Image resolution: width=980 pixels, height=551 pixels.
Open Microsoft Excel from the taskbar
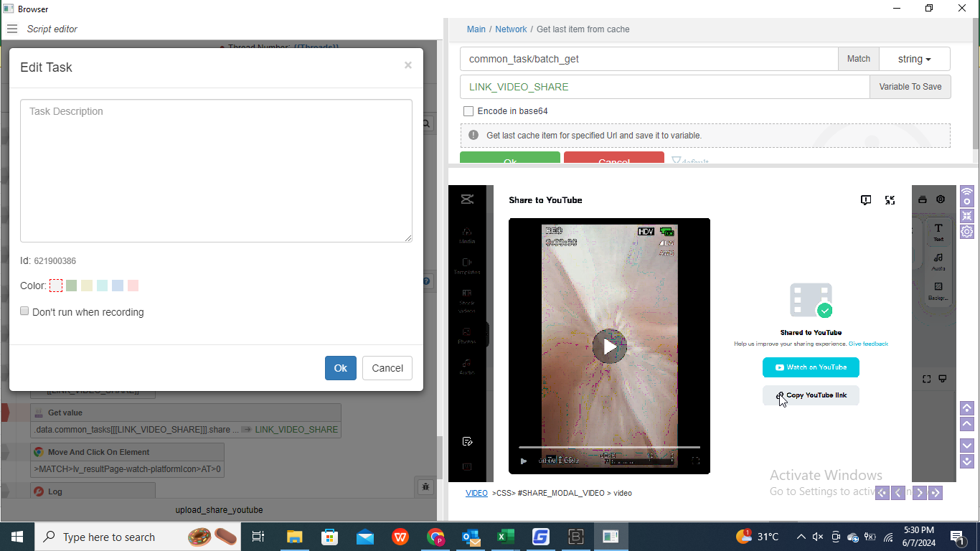pyautogui.click(x=506, y=537)
